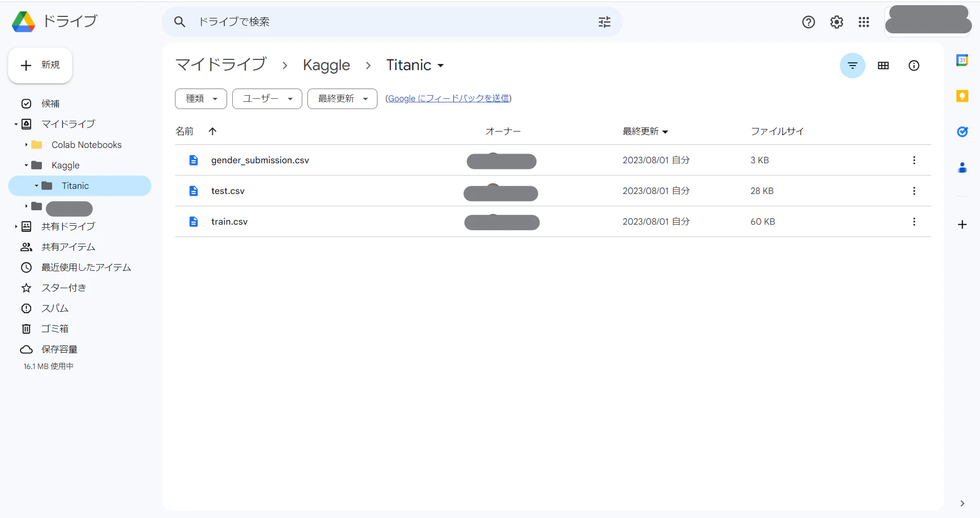This screenshot has height=518, width=980.
Task: Open Google Contacts side panel
Action: coord(962,167)
